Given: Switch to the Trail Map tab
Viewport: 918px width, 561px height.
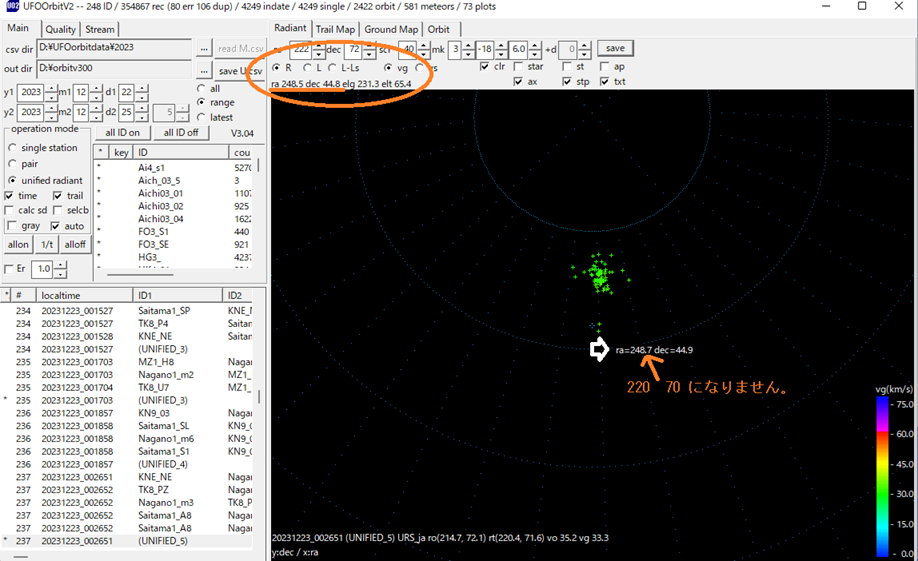Looking at the screenshot, I should (x=336, y=29).
